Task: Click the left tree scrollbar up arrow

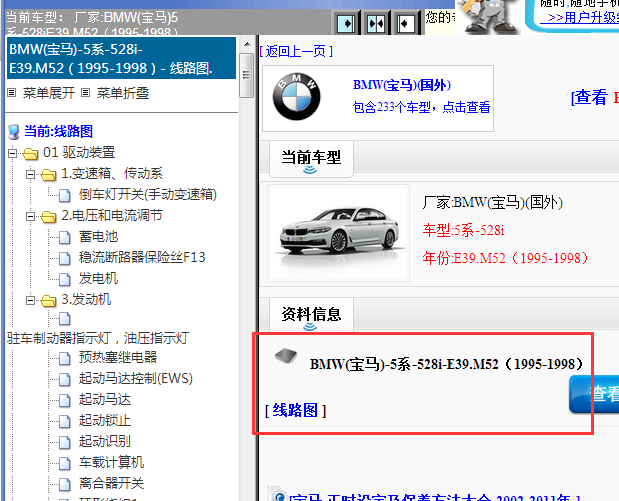Action: coord(247,44)
